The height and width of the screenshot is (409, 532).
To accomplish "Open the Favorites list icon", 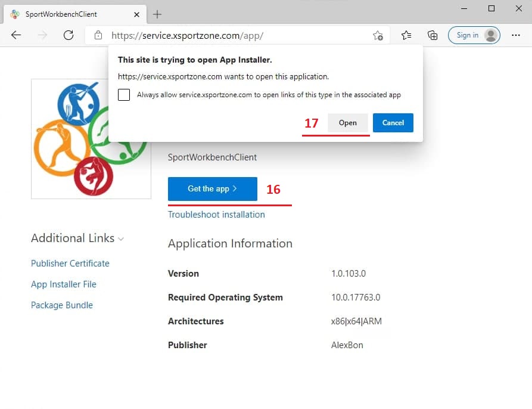I will (406, 35).
